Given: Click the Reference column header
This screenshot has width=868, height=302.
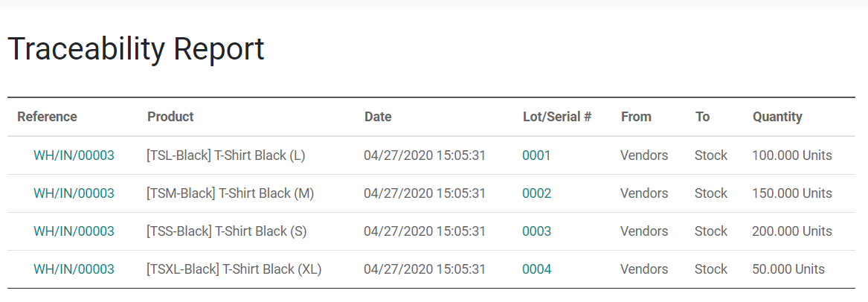Looking at the screenshot, I should click(x=47, y=117).
